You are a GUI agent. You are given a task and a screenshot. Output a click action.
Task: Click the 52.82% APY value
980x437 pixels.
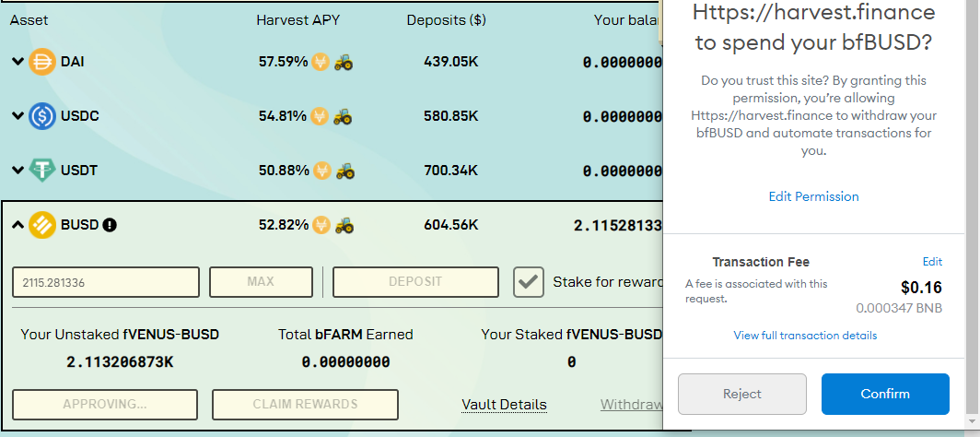283,225
